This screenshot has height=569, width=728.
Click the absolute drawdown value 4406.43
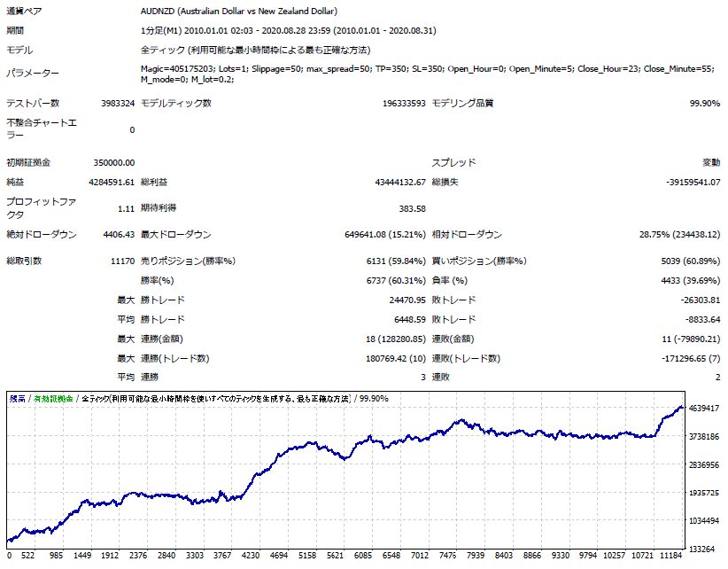click(119, 235)
